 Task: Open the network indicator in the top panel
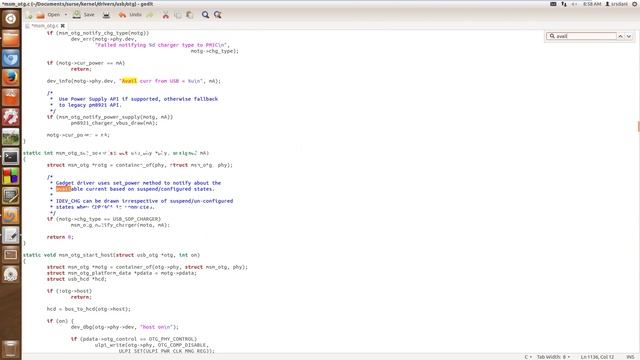564,4
